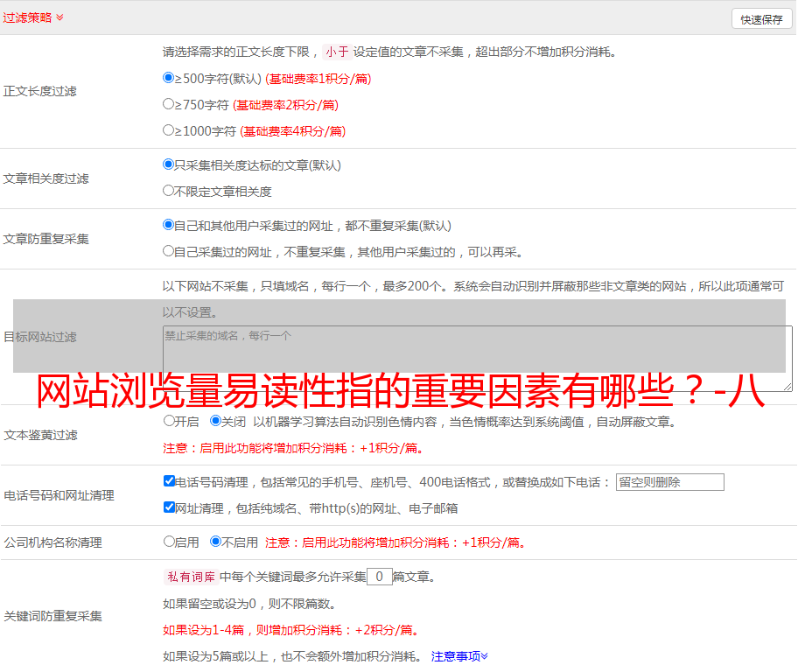798x672 pixels.
Task: Select 启用 for 公司机构名称清理
Action: pyautogui.click(x=170, y=542)
